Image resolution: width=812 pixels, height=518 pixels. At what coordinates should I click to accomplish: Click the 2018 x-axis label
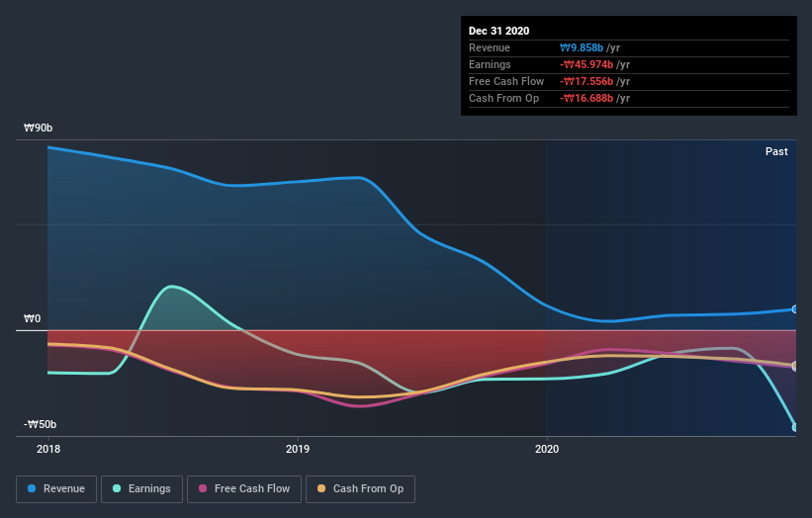(48, 449)
